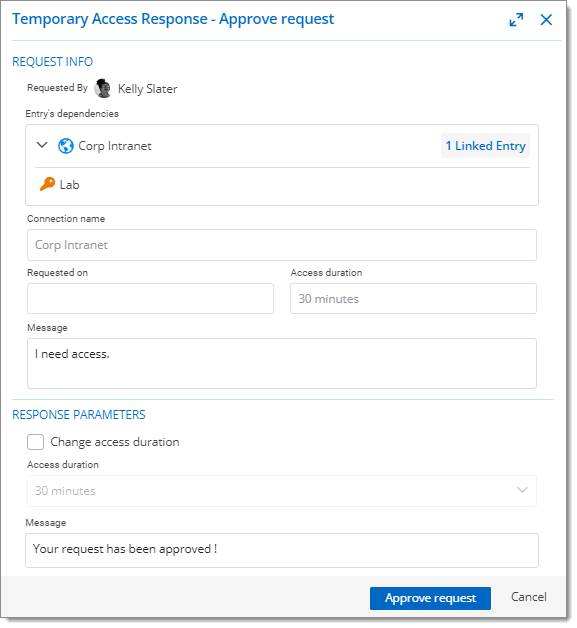Click the Connection name field
The image size is (577, 628).
coord(282,245)
